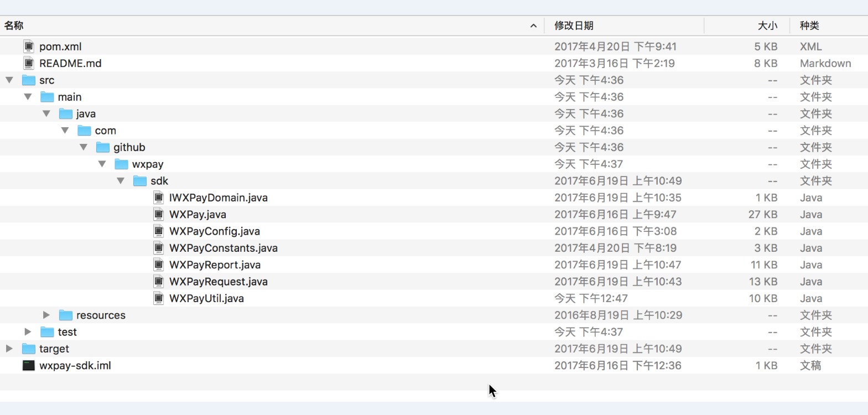Select the target folder icon

(29, 349)
